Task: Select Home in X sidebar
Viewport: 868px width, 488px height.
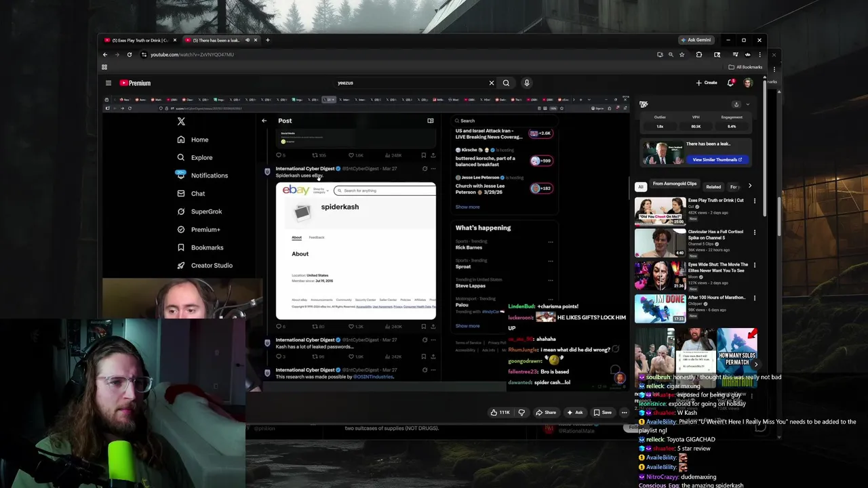Action: click(x=193, y=140)
